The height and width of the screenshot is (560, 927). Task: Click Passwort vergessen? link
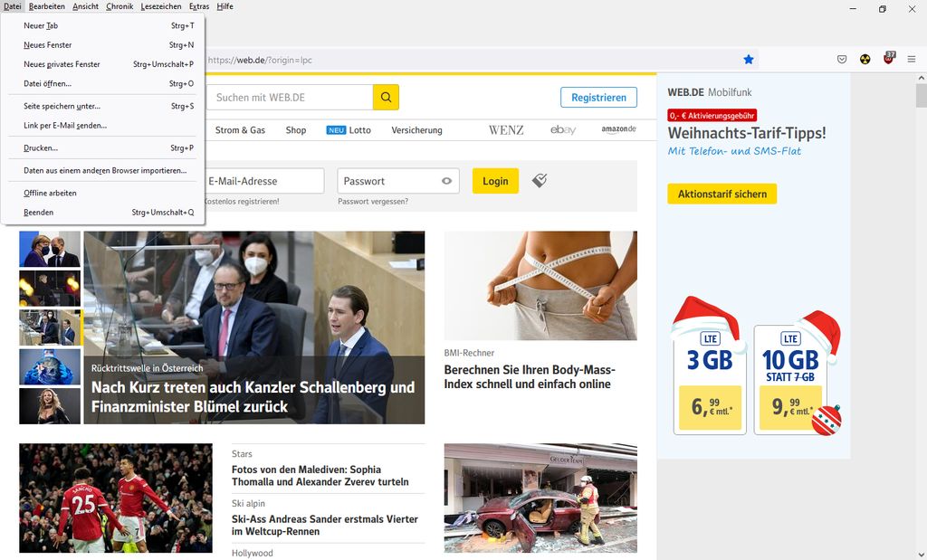pyautogui.click(x=373, y=202)
